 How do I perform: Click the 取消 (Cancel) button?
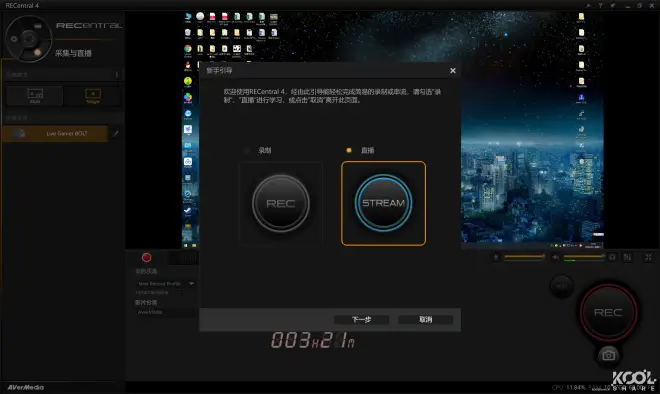tap(426, 319)
